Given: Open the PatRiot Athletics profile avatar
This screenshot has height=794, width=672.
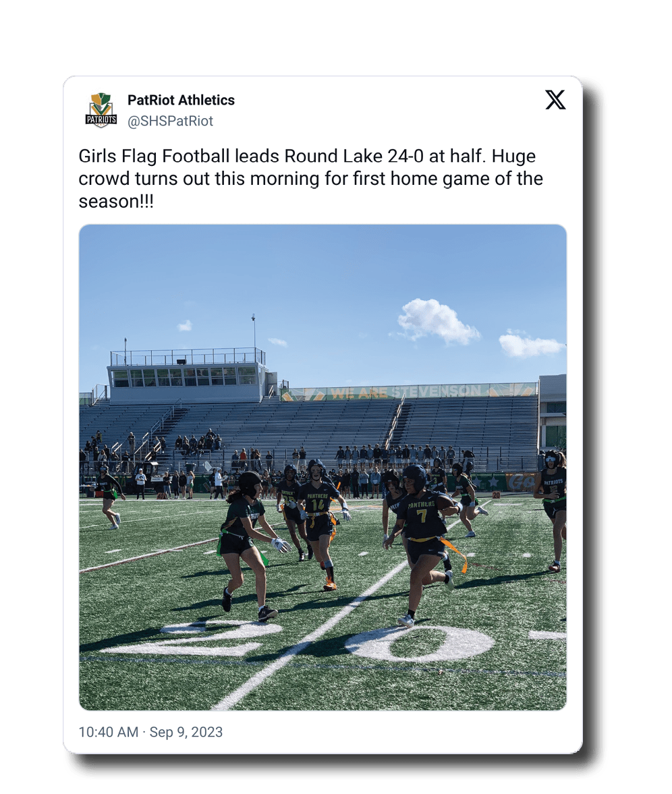Looking at the screenshot, I should [101, 110].
